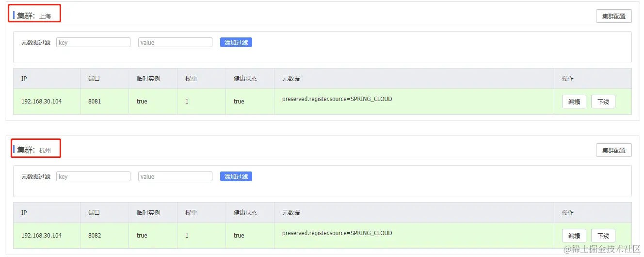Image resolution: width=644 pixels, height=257 pixels.
Task: Open 集群配置 for the 上海 cluster
Action: [613, 16]
